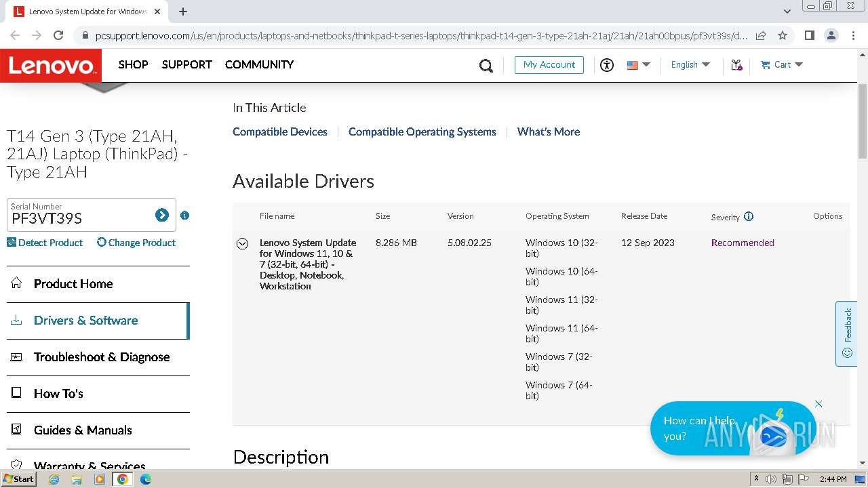The width and height of the screenshot is (868, 488).
Task: Open the Feedback side tab
Action: coord(847,333)
